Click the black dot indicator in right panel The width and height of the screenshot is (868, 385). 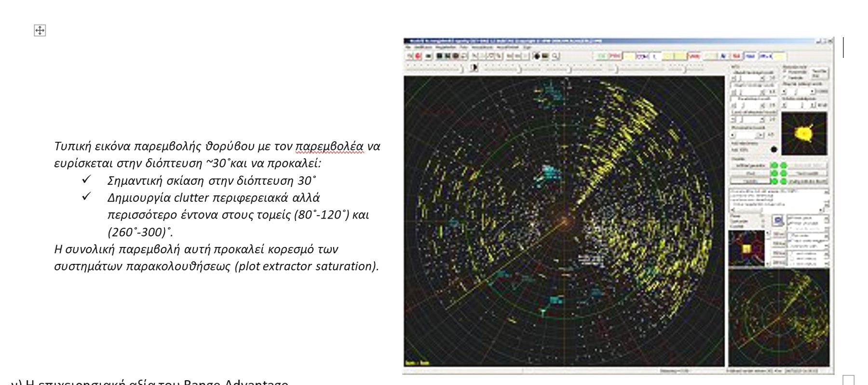coord(774,150)
